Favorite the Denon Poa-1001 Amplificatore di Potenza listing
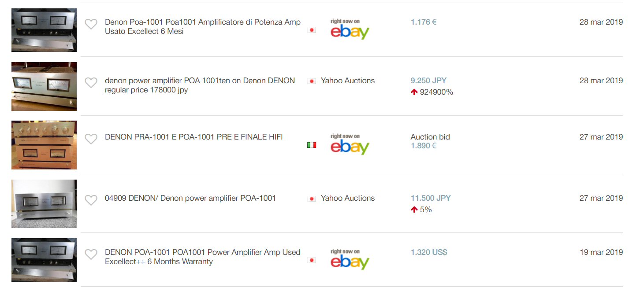 pos(91,24)
